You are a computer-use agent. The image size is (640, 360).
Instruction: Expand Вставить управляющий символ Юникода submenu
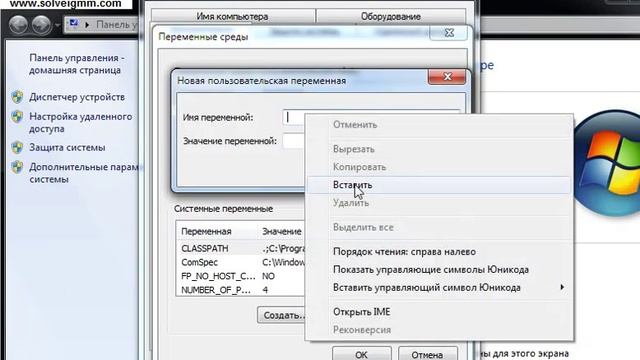(x=438, y=288)
